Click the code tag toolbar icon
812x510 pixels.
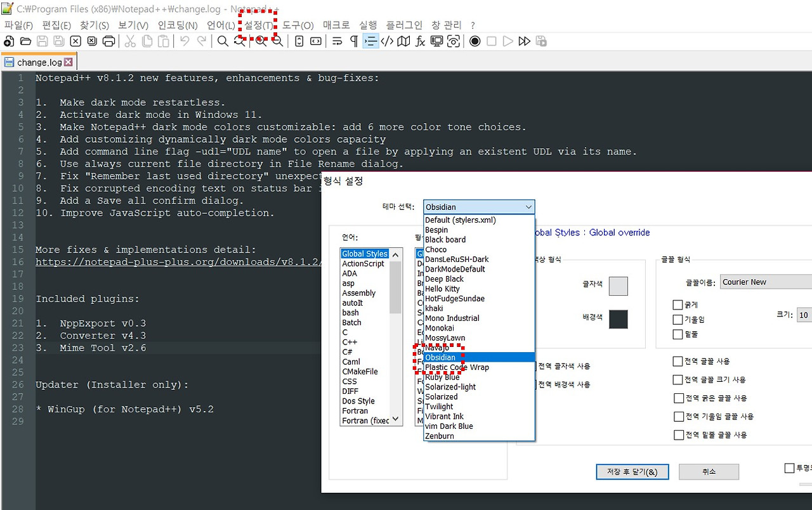tap(387, 41)
